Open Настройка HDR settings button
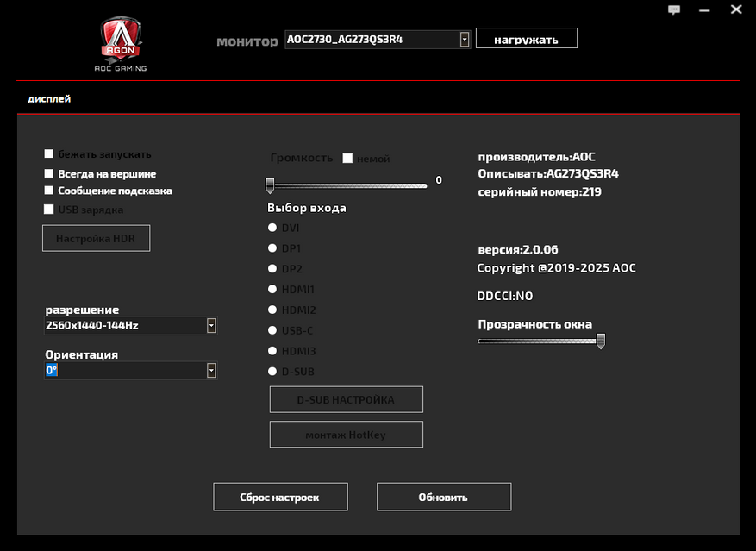The image size is (756, 551). pyautogui.click(x=96, y=238)
